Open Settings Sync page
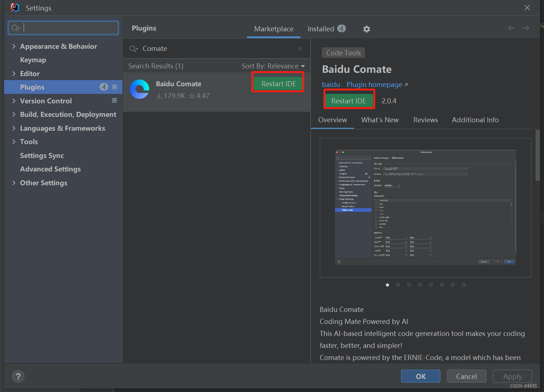This screenshot has width=544, height=392. (42, 155)
